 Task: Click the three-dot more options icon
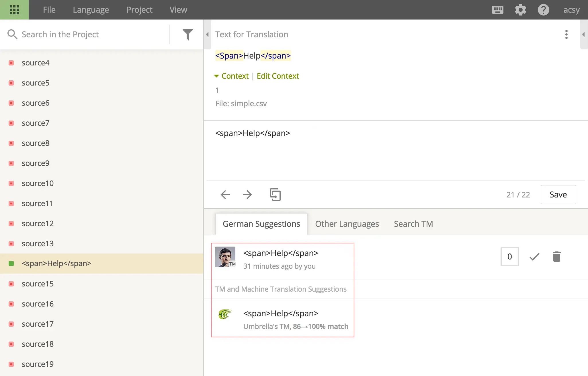pyautogui.click(x=566, y=34)
